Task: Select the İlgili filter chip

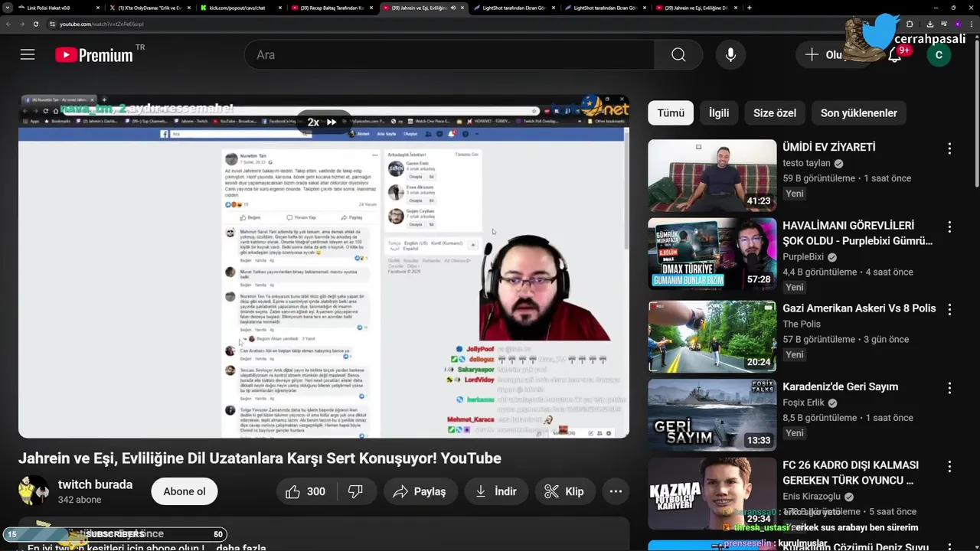Action: click(719, 112)
